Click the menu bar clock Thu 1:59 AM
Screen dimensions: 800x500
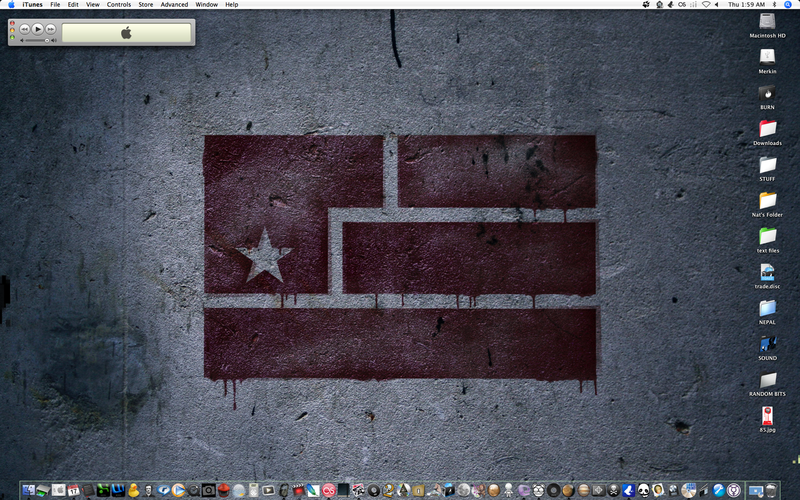pos(746,5)
